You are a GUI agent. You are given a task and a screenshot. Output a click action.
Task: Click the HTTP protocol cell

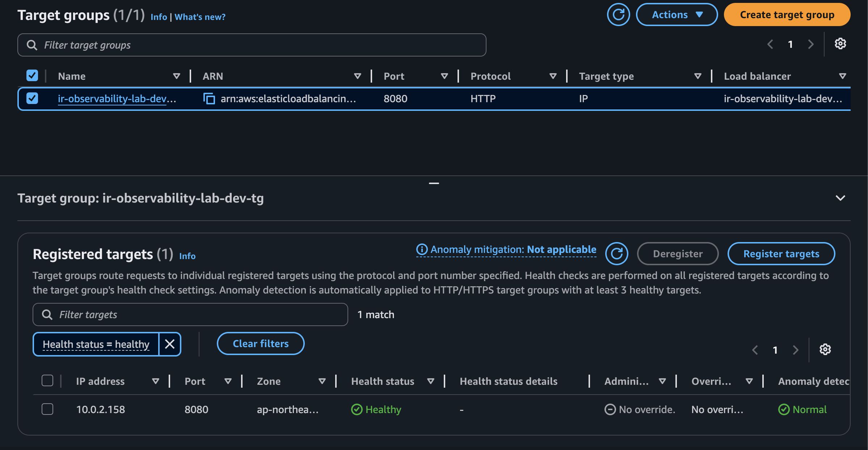[x=483, y=99]
